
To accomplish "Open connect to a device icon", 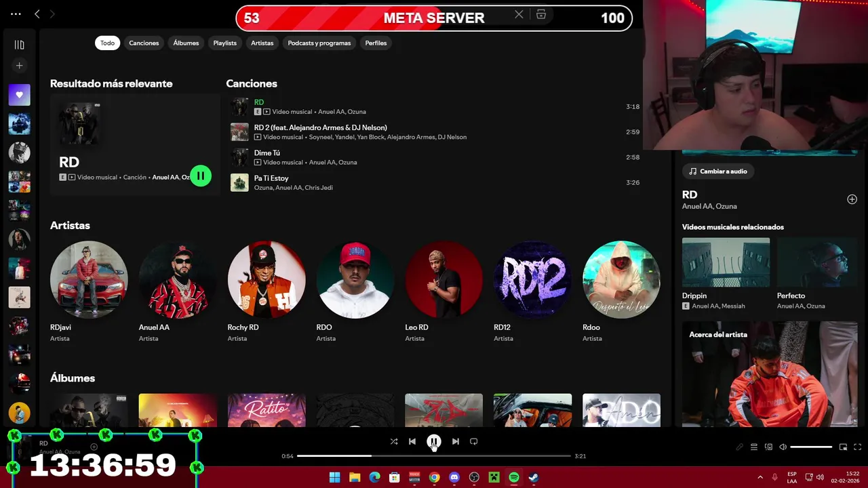I will 768,447.
